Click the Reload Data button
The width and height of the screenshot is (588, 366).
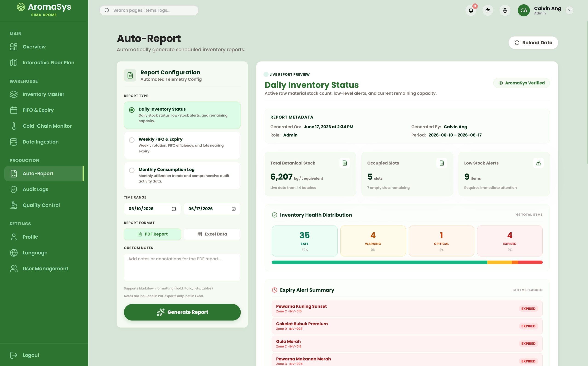click(533, 43)
